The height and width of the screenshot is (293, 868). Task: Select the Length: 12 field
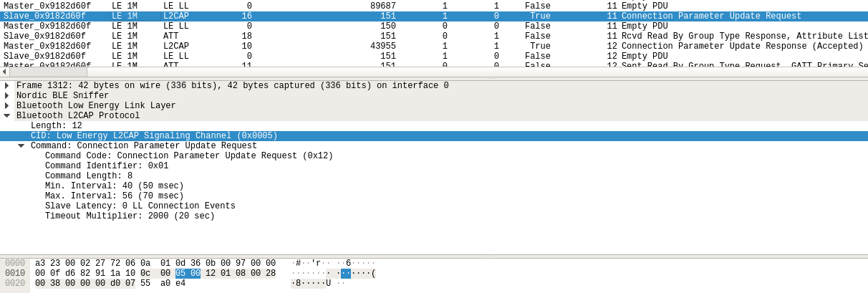click(57, 126)
